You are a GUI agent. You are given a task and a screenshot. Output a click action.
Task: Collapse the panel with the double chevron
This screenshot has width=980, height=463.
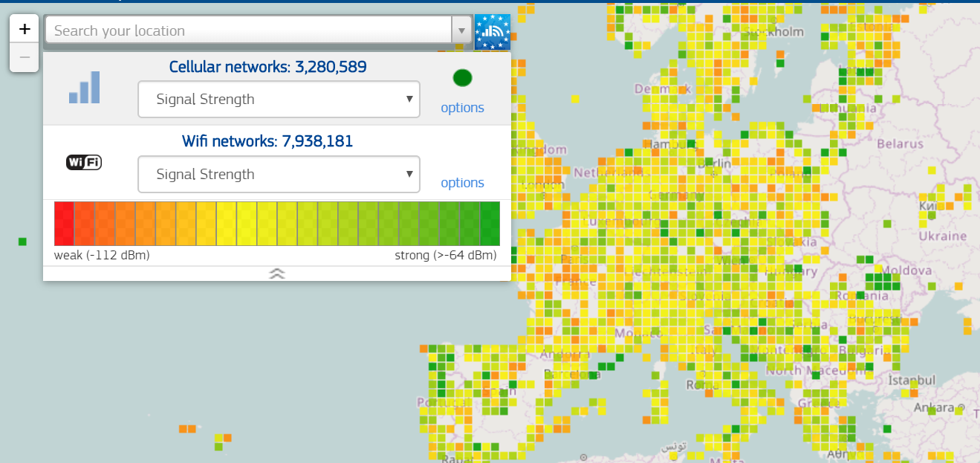coord(277,273)
